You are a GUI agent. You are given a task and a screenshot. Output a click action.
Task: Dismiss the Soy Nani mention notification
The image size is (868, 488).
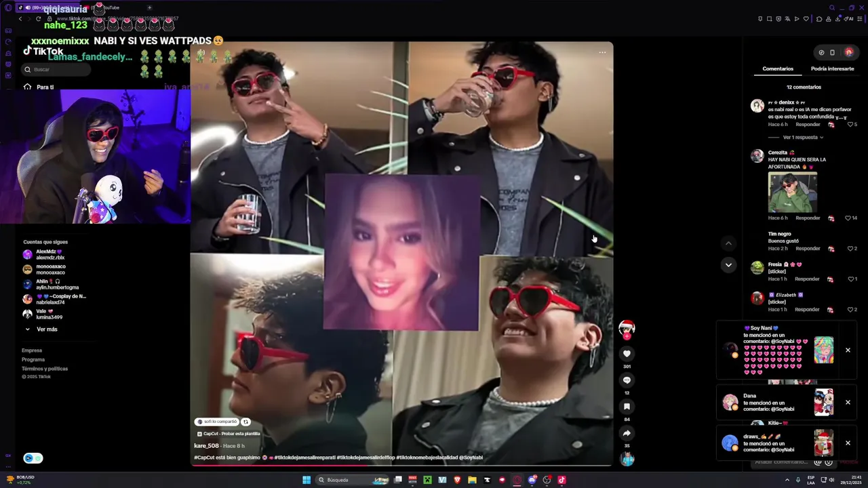pos(848,350)
